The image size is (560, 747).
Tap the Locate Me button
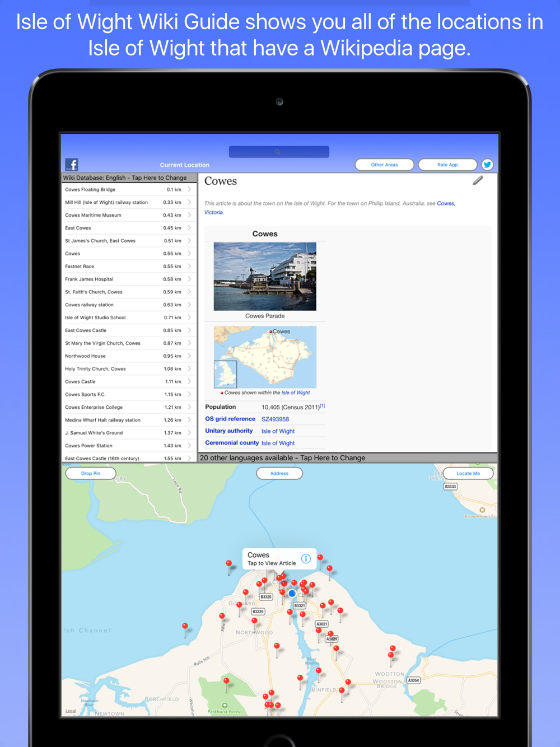coord(468,473)
